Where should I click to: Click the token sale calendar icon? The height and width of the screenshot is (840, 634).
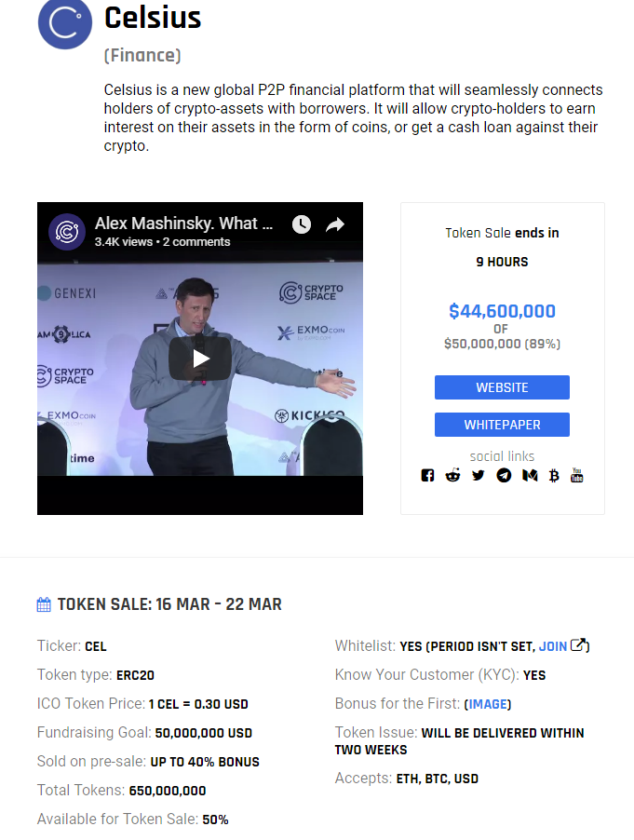pyautogui.click(x=44, y=604)
